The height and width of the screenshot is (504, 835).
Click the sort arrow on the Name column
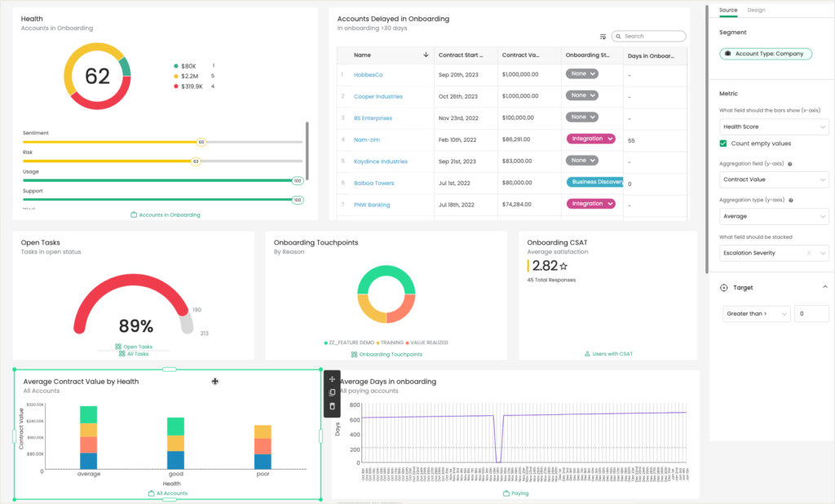[x=425, y=55]
